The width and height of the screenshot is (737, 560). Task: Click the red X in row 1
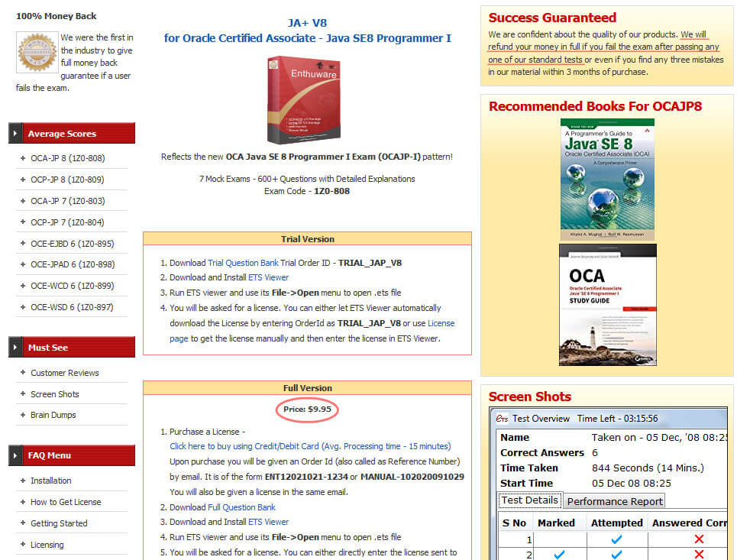[x=699, y=539]
